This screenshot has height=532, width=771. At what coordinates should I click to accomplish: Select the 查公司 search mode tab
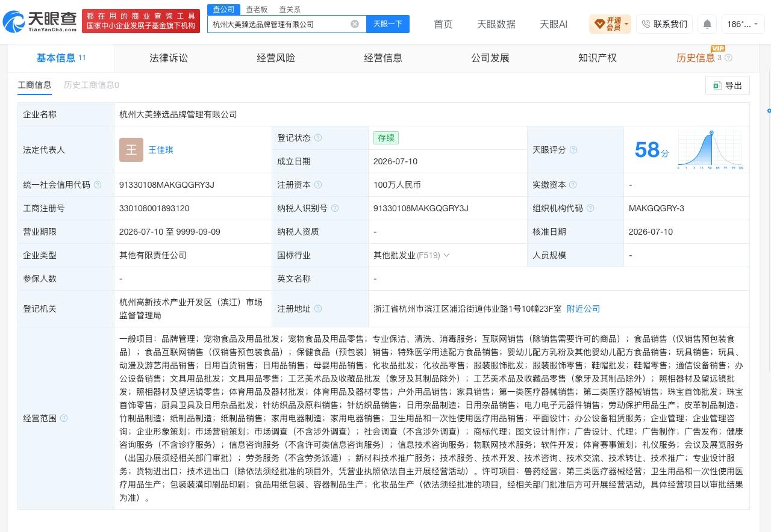coord(223,10)
